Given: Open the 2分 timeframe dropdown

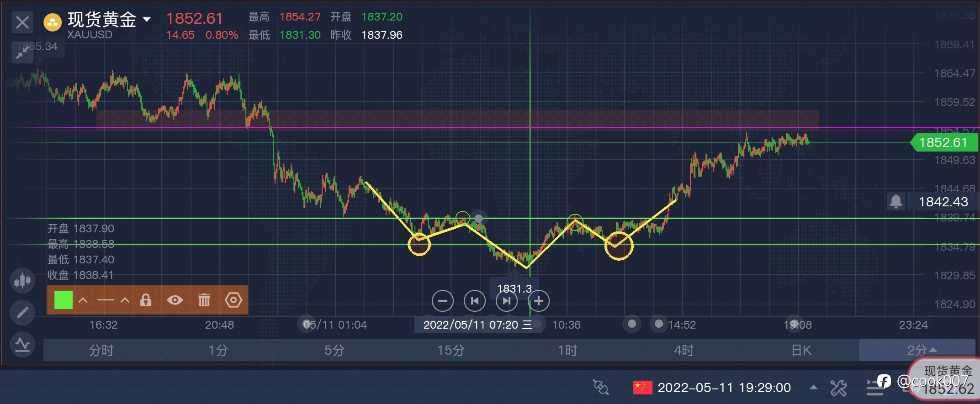Looking at the screenshot, I should tap(917, 350).
